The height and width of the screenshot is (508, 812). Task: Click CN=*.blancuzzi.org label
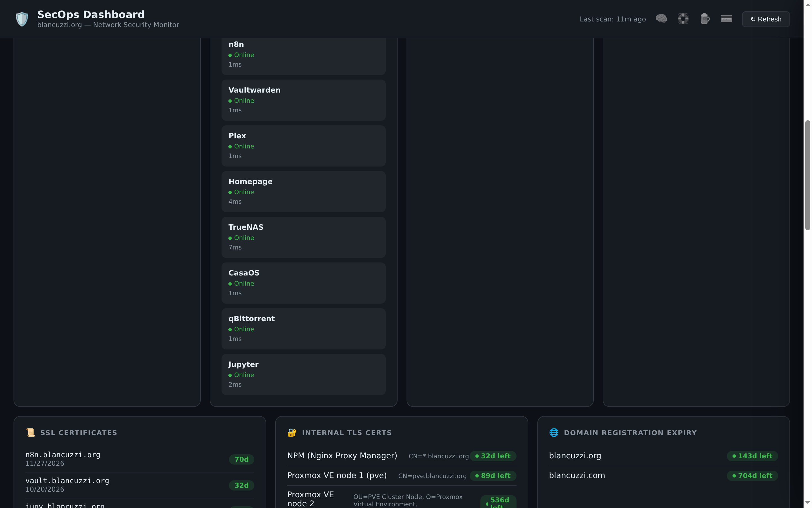[438, 456]
